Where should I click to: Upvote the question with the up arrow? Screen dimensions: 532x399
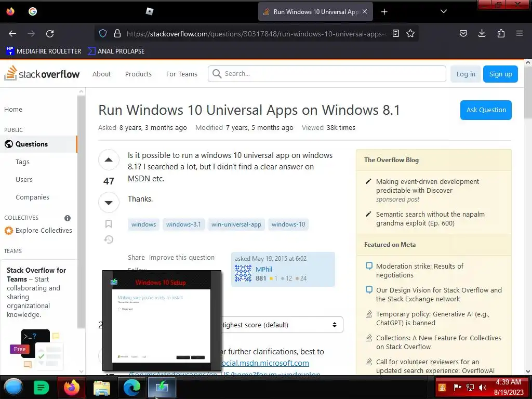109,159
